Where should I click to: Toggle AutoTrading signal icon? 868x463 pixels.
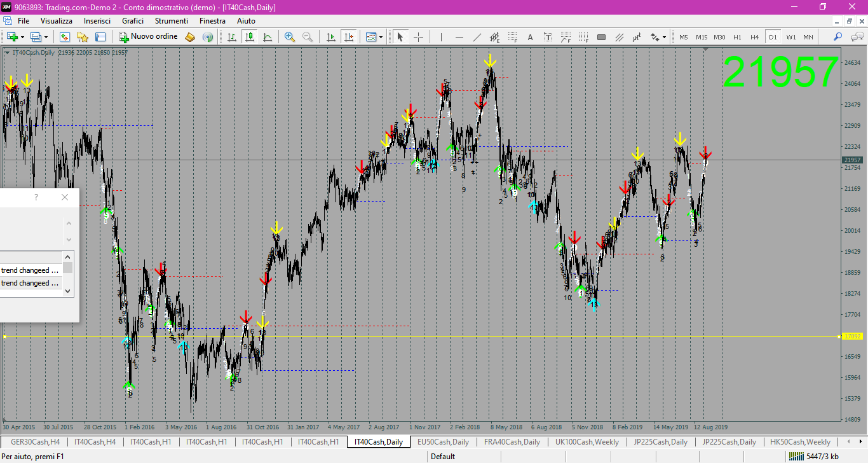[207, 37]
